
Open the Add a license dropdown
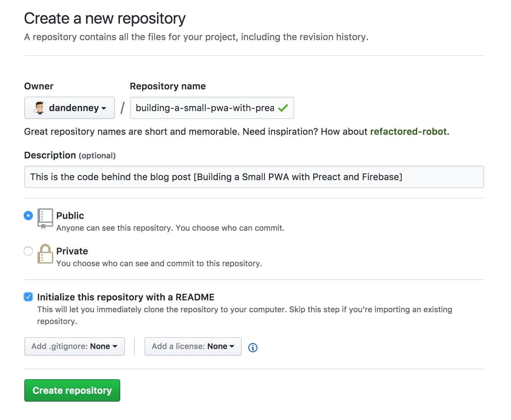pyautogui.click(x=193, y=346)
